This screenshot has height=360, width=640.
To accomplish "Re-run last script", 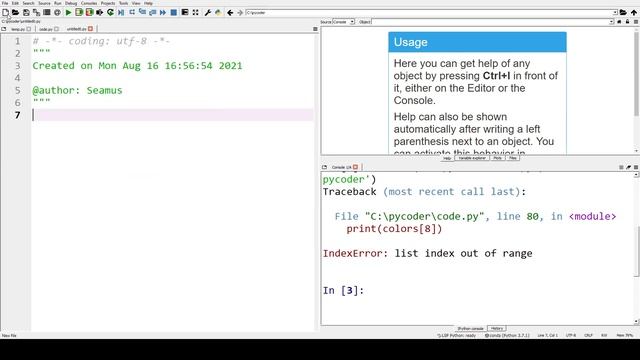I will pyautogui.click(x=110, y=13).
